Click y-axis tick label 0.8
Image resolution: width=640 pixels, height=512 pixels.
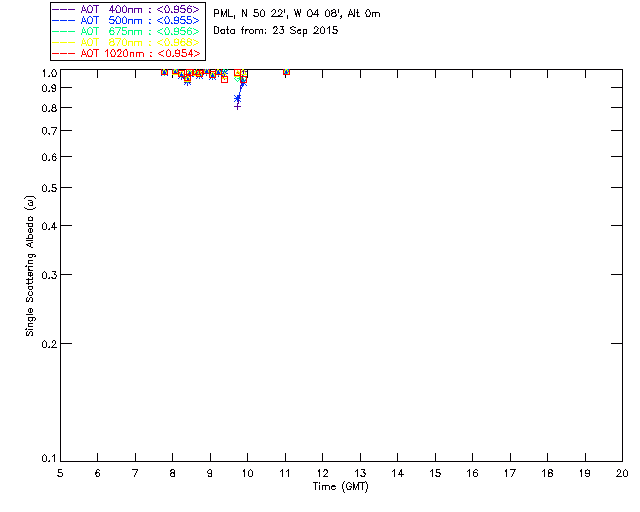click(49, 108)
